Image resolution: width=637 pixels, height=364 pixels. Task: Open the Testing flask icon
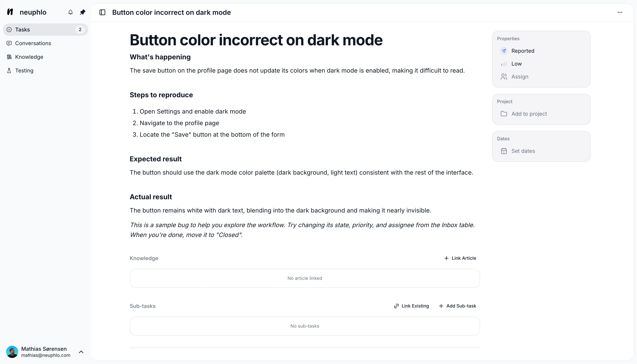coord(9,71)
